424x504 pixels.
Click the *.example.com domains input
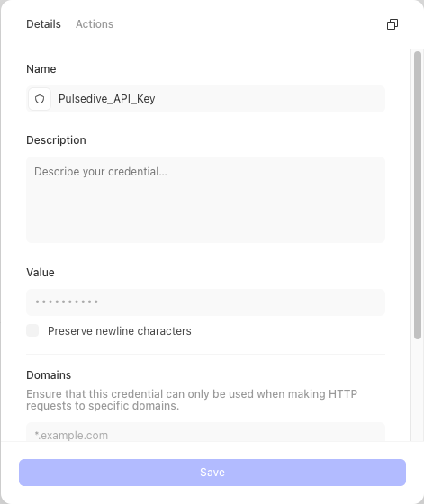click(x=206, y=432)
